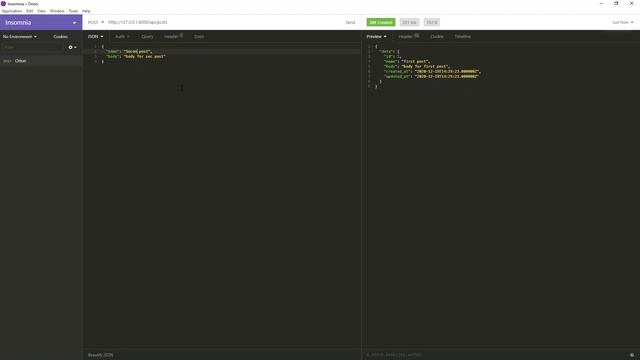Open the Preview mode dropdown
The image size is (640, 360).
(376, 37)
